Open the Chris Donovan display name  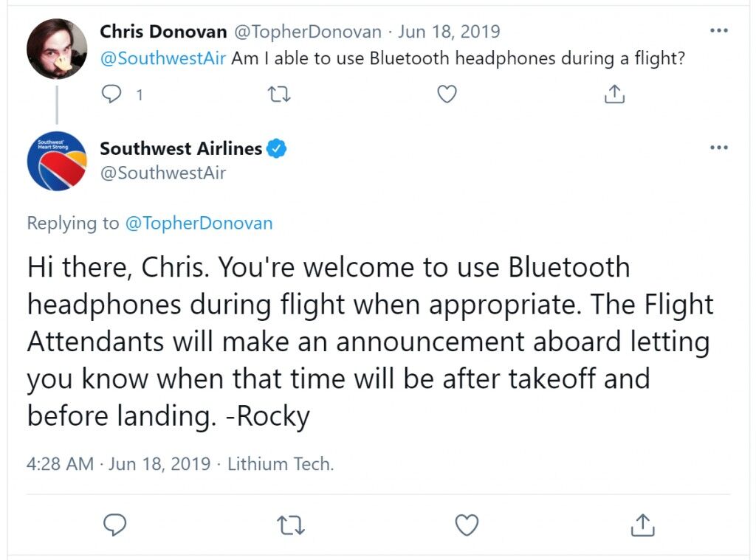(x=163, y=31)
